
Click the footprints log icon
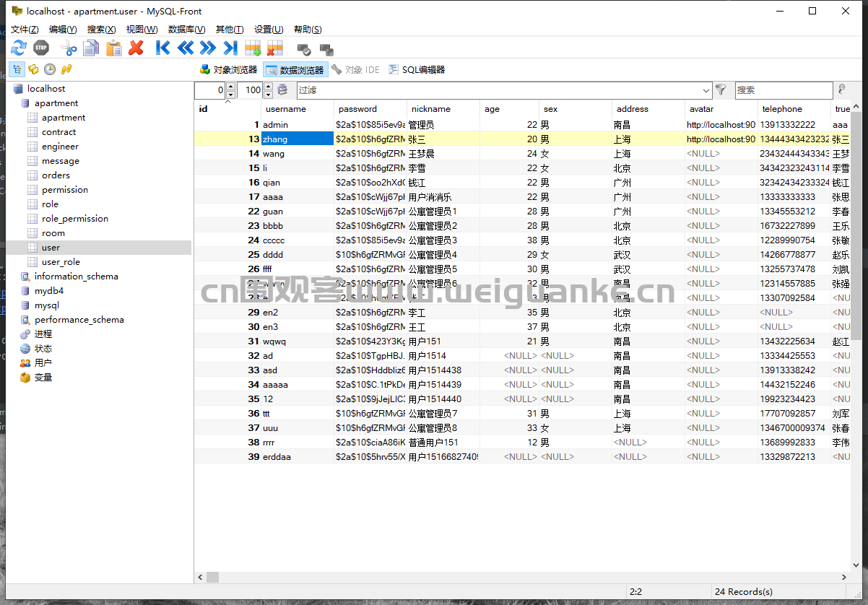[x=66, y=69]
